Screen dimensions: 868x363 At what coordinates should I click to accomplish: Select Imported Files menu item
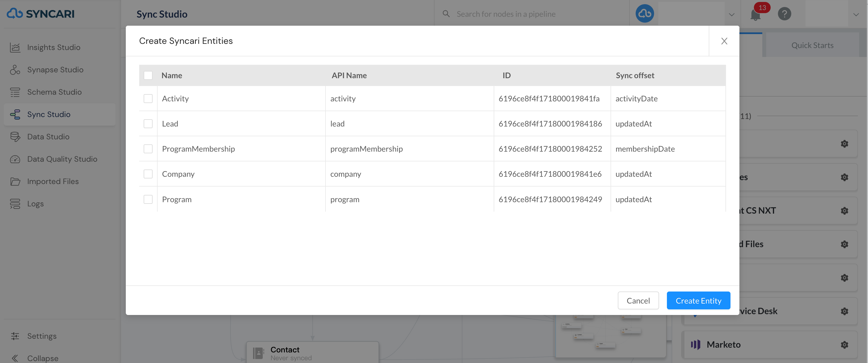pos(60,181)
